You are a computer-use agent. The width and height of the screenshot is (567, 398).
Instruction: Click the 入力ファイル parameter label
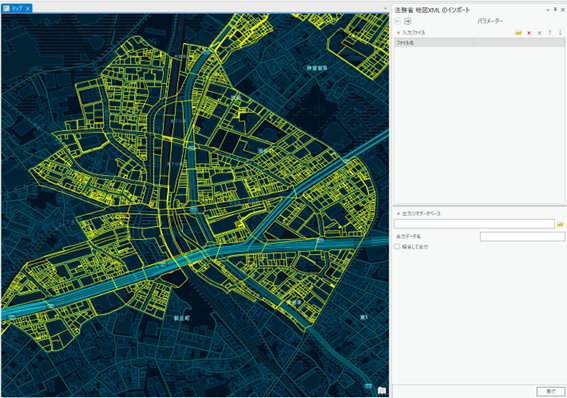coord(414,33)
